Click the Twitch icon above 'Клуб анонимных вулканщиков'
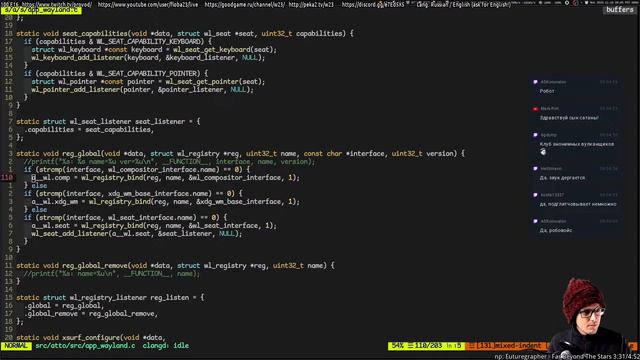This screenshot has width=640, height=360. coord(535,135)
